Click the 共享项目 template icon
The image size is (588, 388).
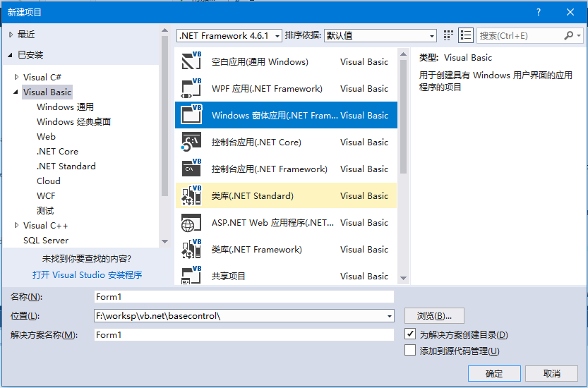(191, 275)
